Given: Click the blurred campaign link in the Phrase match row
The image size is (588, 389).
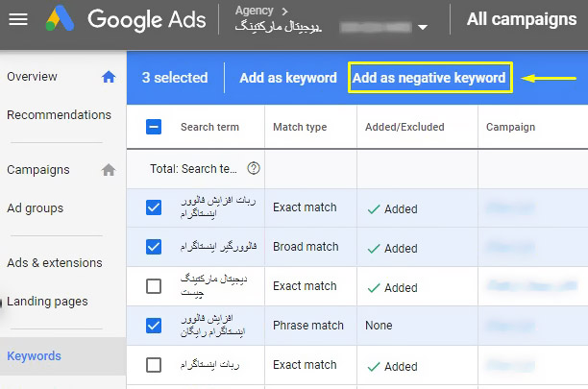Looking at the screenshot, I should [x=510, y=326].
